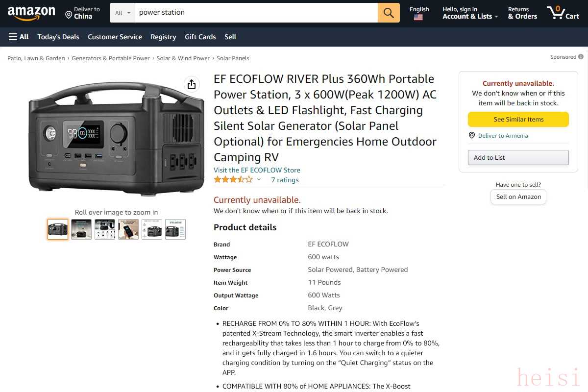
Task: Click the Sponsored info icon
Action: (x=581, y=57)
